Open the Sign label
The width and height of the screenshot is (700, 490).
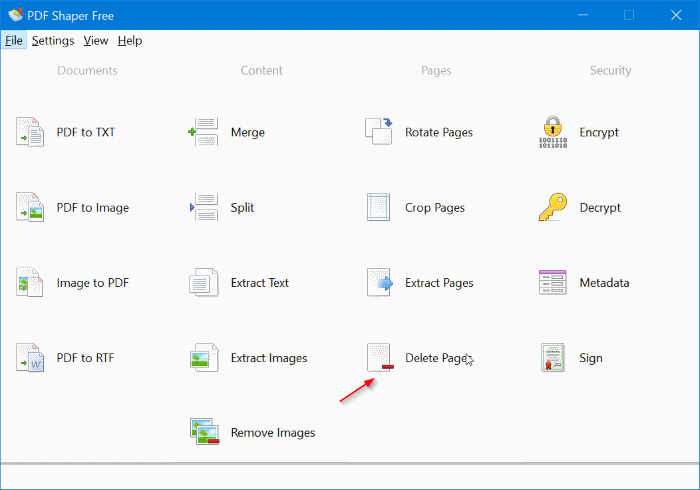(x=591, y=358)
